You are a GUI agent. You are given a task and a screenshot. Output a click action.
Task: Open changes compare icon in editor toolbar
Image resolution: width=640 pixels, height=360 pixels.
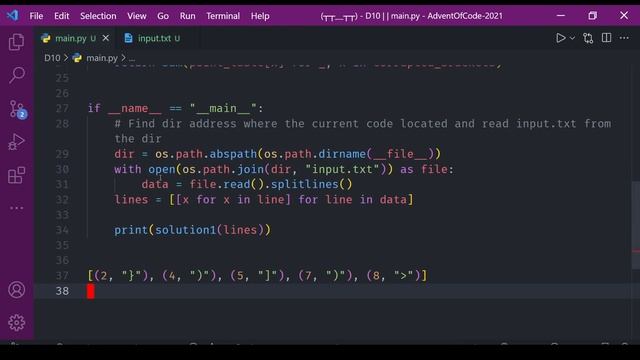(588, 38)
